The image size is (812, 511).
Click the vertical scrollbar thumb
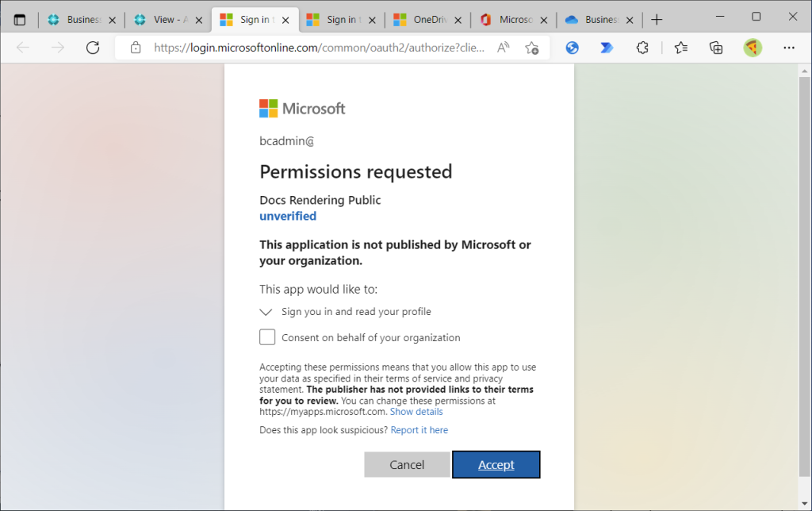point(804,277)
